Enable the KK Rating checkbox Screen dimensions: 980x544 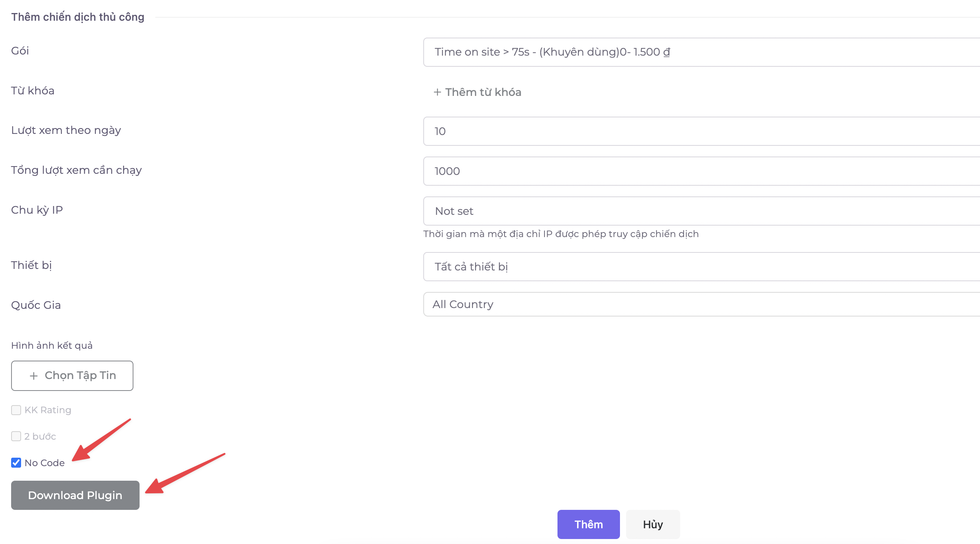(x=16, y=410)
